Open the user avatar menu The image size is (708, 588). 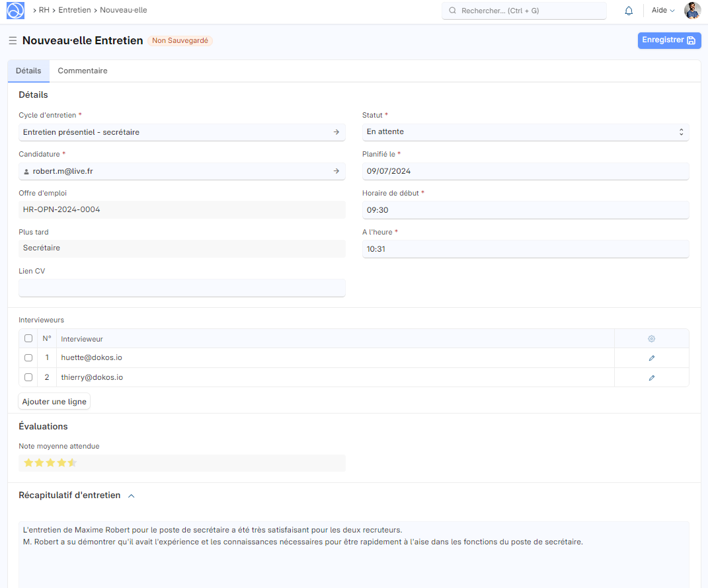692,11
